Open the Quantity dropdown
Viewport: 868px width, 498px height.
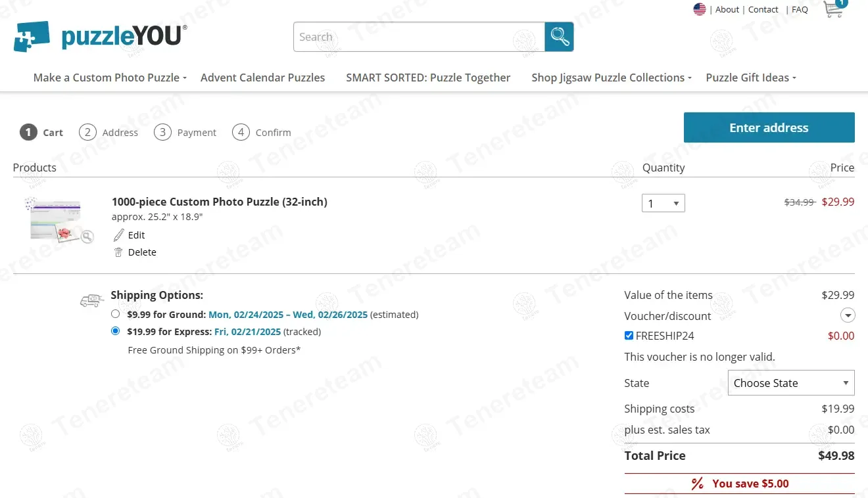point(663,203)
